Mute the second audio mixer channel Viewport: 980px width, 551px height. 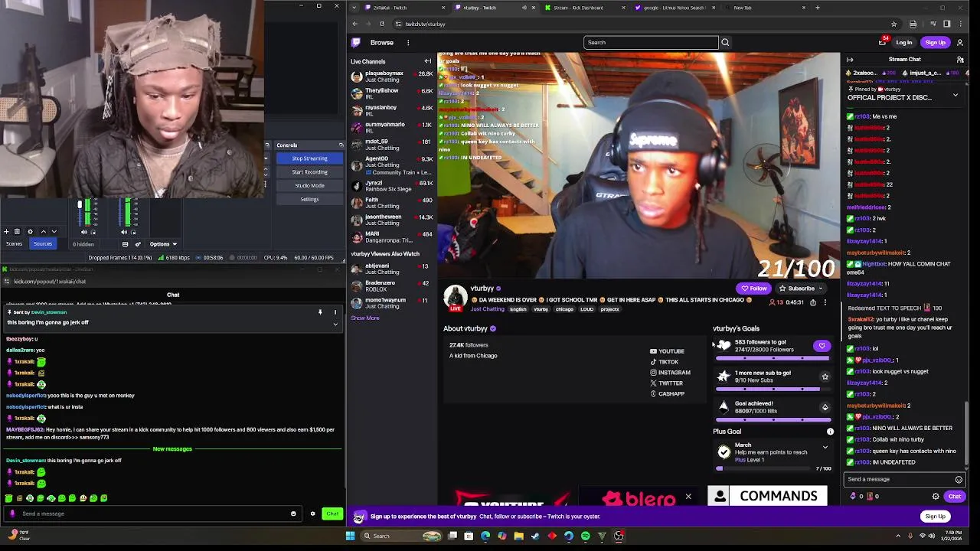[x=124, y=232]
